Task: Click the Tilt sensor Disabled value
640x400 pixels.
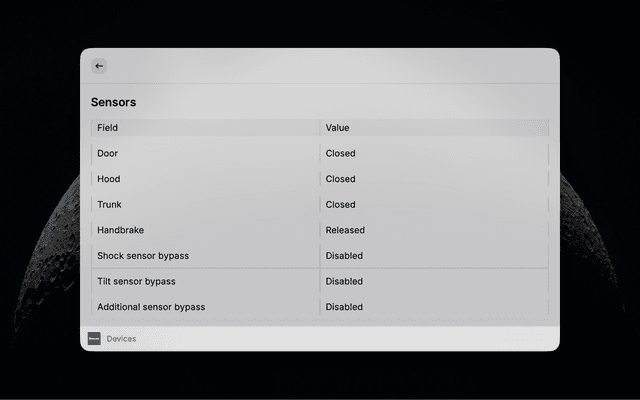Action: (x=344, y=281)
